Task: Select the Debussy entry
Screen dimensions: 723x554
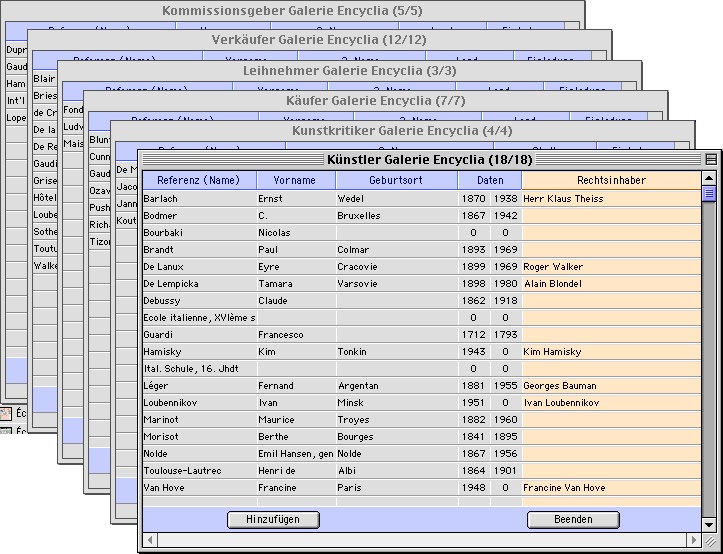Action: (162, 301)
